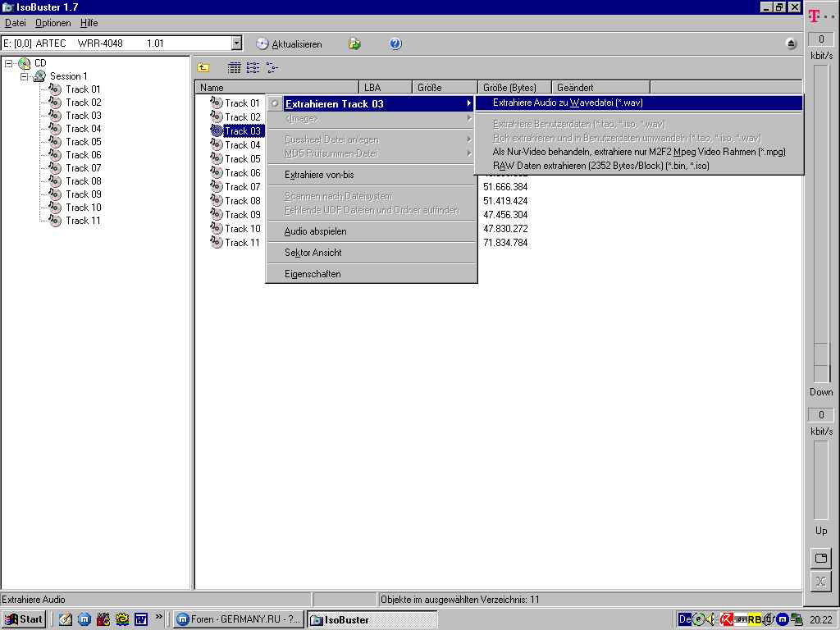Image resolution: width=840 pixels, height=630 pixels.
Task: Select the Session 1 label in the tree
Action: 69,76
